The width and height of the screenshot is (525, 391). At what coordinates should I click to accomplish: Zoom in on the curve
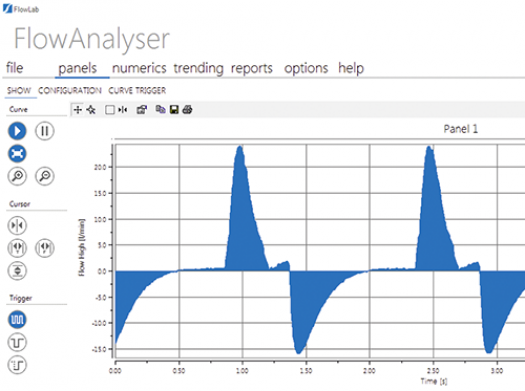tap(17, 176)
